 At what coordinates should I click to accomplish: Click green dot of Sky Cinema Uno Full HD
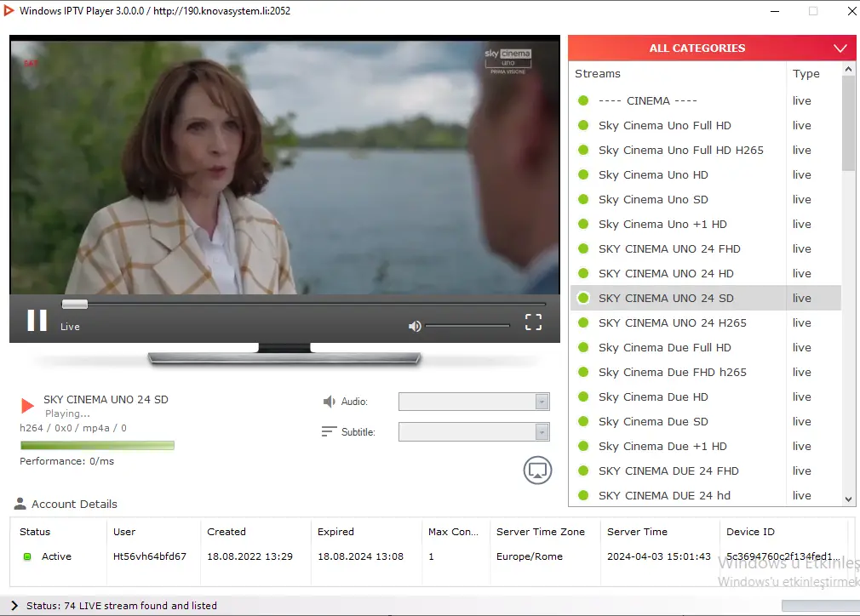pyautogui.click(x=583, y=126)
